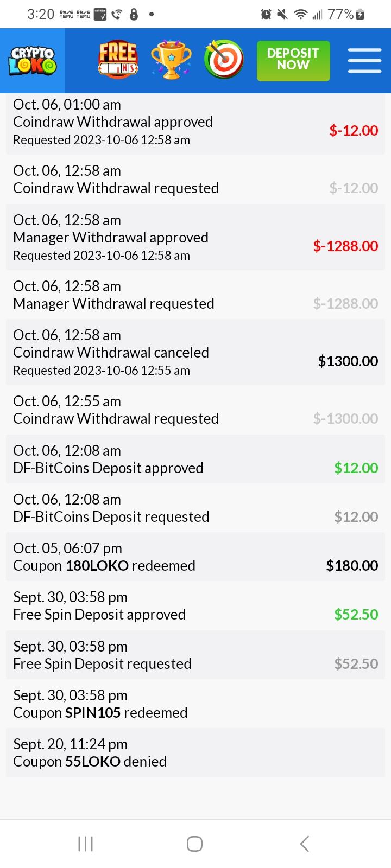Tap the Crypto Loko logo
The image size is (391, 868).
pyautogui.click(x=33, y=61)
